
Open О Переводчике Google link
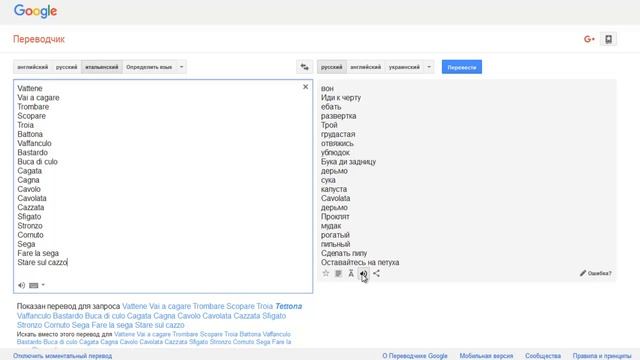click(415, 356)
